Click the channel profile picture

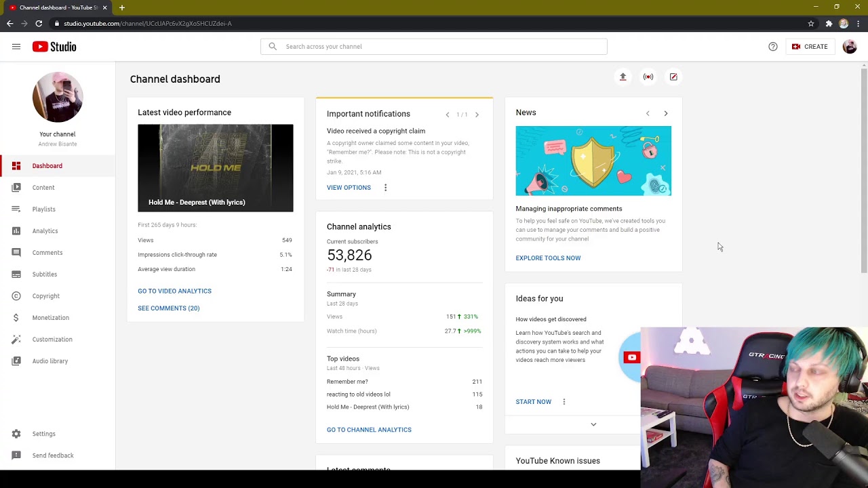(58, 98)
